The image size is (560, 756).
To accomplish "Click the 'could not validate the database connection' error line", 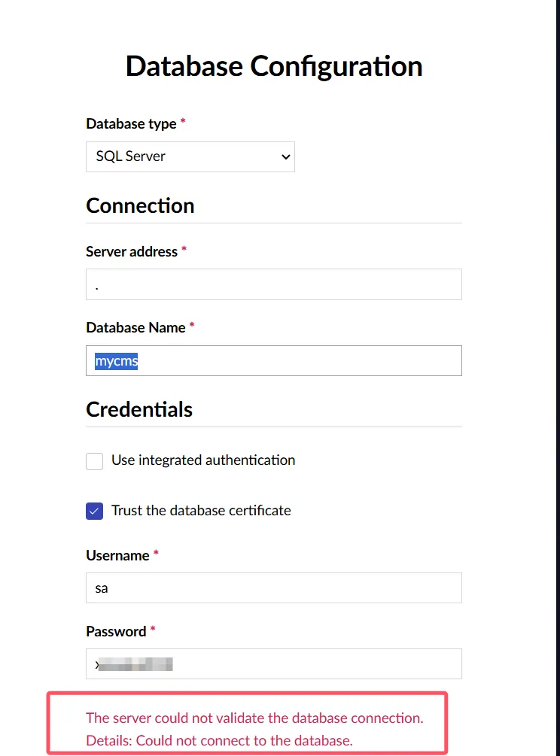I will tap(254, 718).
